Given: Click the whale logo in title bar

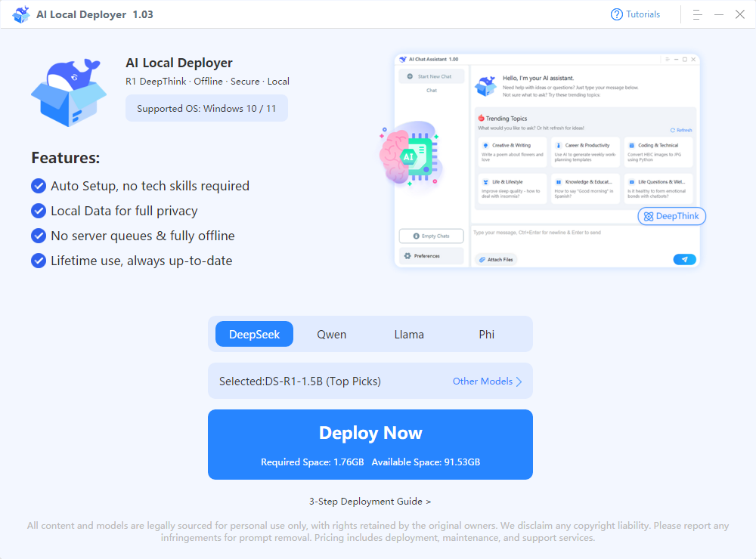Looking at the screenshot, I should (x=21, y=14).
